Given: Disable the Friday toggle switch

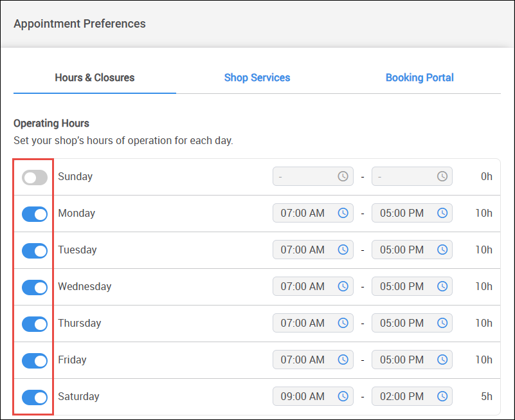Looking at the screenshot, I should point(35,361).
